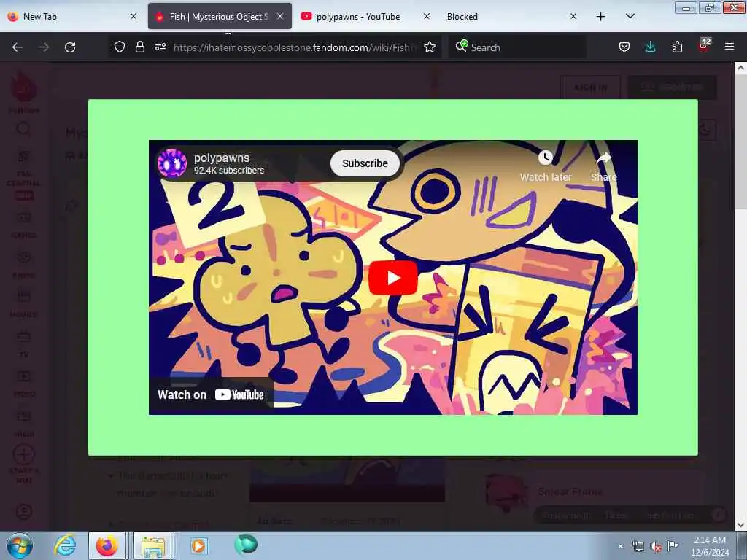Click the page scrollbar down arrow

(x=740, y=525)
